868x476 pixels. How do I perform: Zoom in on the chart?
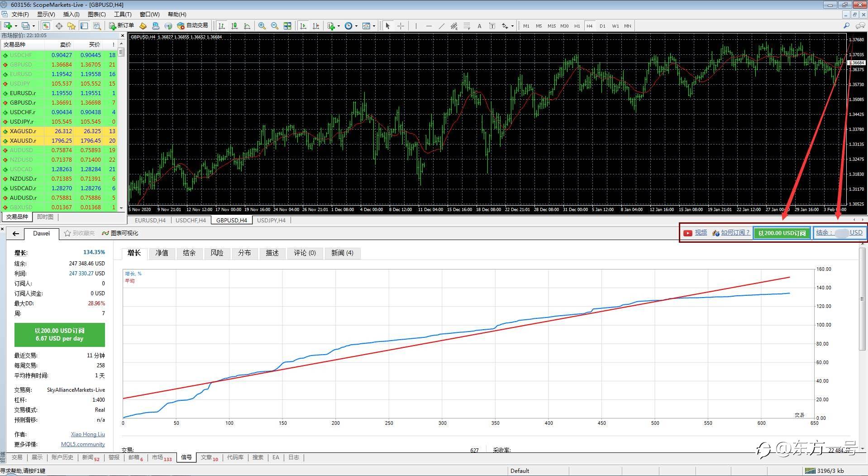[x=262, y=26]
